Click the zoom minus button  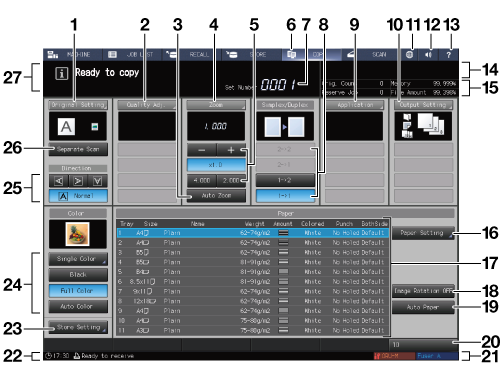pyautogui.click(x=202, y=150)
